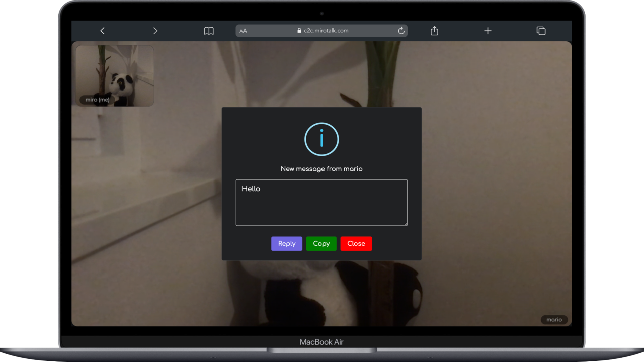
Task: Show the Safari tab overview
Action: (541, 31)
